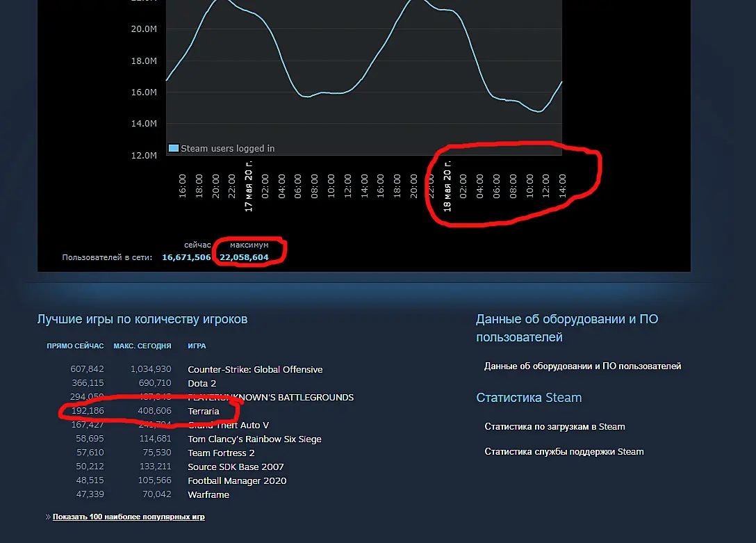Viewport: 756px width, 543px height.
Task: Click the 'ИГРА' column header
Action: click(197, 346)
